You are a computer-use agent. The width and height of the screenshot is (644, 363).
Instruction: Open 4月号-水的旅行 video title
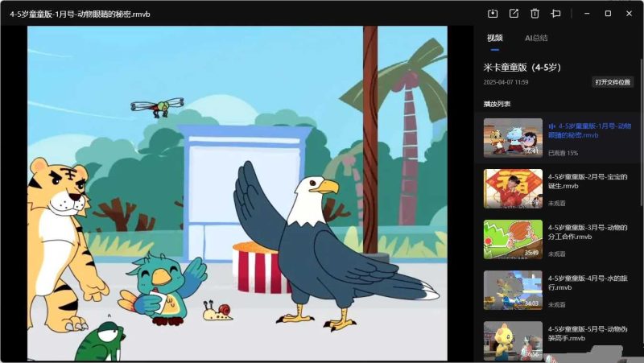coord(587,282)
